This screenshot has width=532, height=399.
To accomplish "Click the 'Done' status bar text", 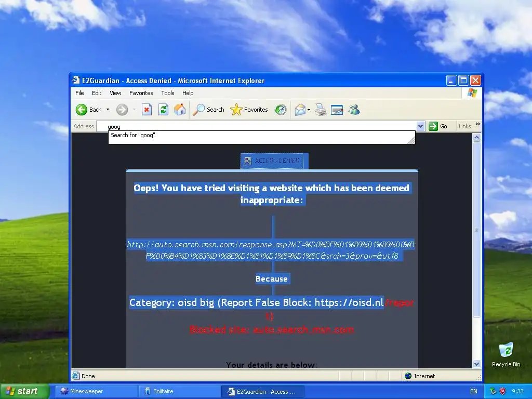I will tap(88, 376).
